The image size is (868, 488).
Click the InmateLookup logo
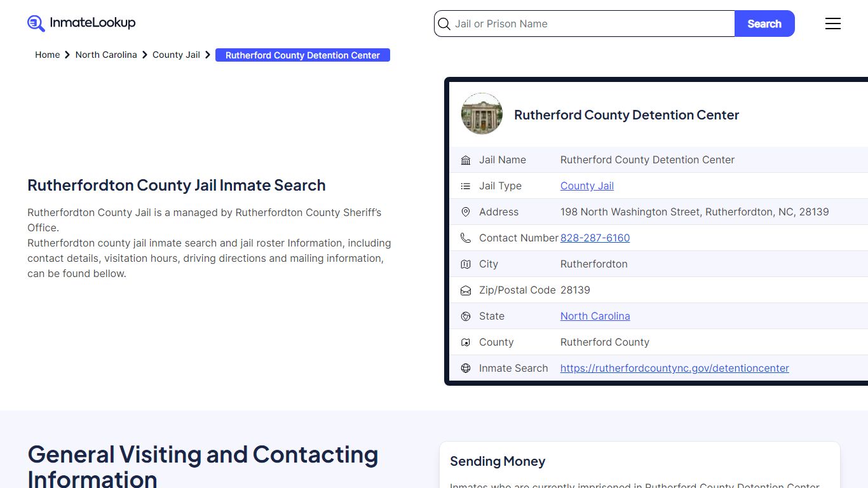(81, 24)
